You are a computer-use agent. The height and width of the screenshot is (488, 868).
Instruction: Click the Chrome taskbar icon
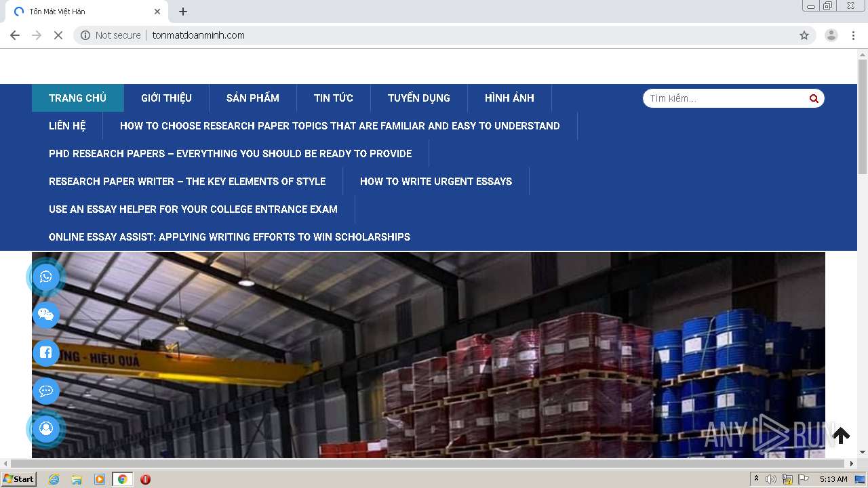pos(122,479)
